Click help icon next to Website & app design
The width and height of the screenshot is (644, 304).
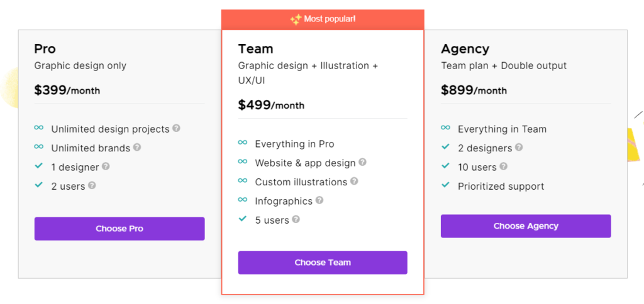click(362, 162)
